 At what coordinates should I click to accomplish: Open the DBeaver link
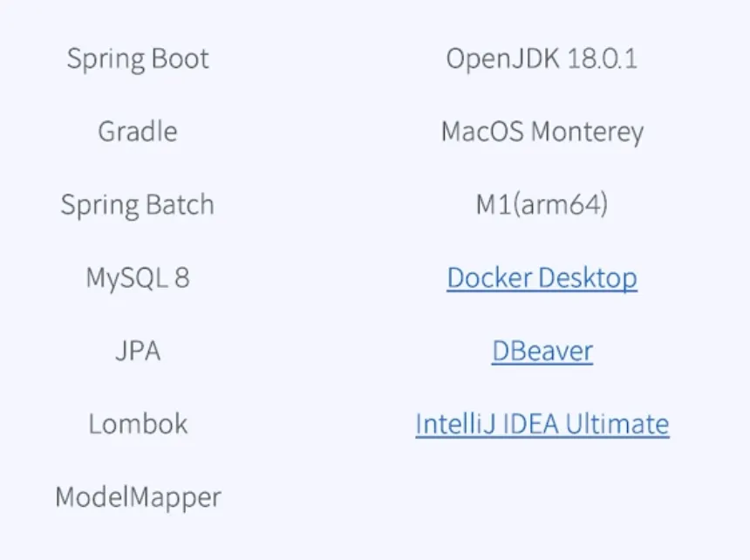[542, 352]
